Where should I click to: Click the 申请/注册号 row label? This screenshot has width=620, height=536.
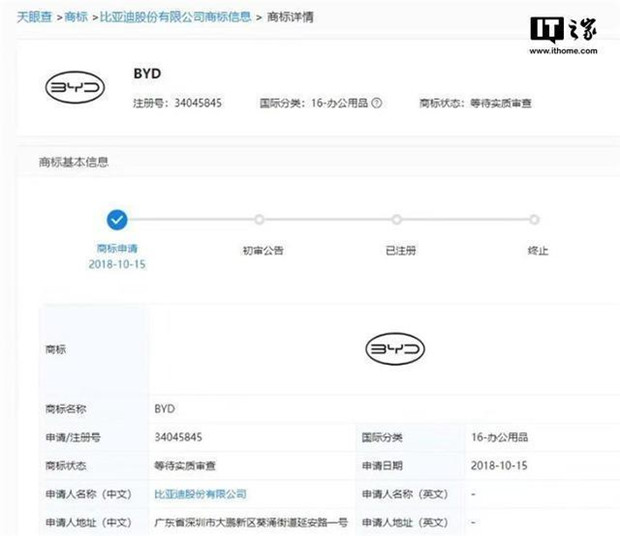click(x=73, y=437)
